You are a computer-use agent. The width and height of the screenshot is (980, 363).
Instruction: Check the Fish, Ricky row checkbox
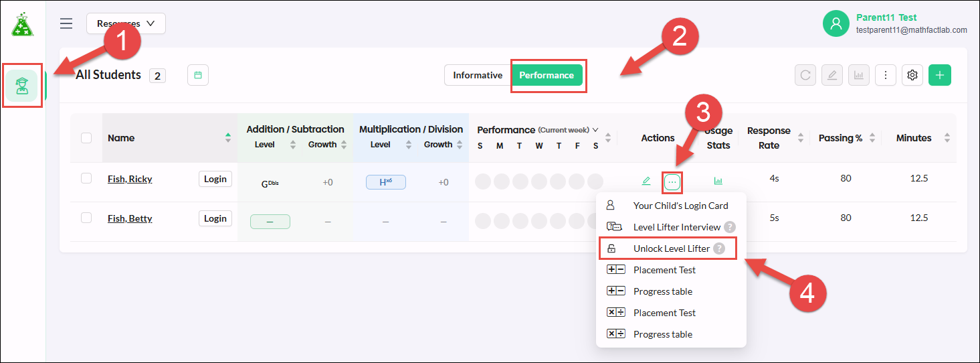(86, 178)
